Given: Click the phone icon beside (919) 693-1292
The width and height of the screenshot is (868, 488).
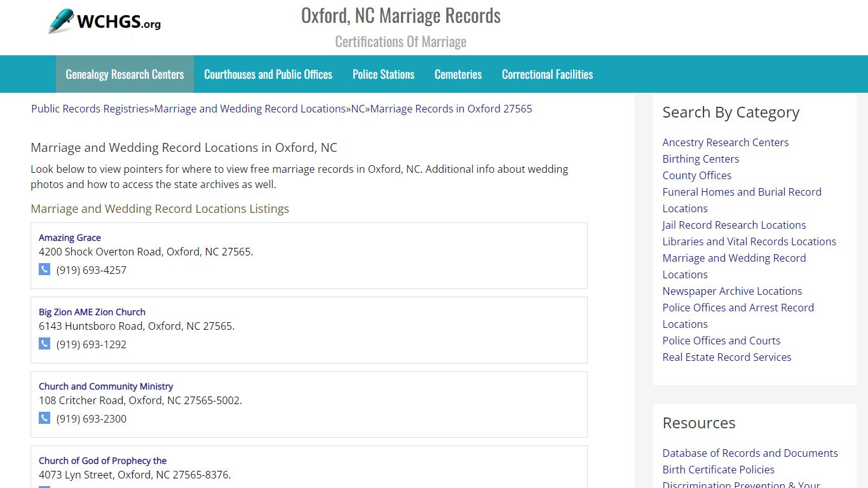Looking at the screenshot, I should pos(44,344).
